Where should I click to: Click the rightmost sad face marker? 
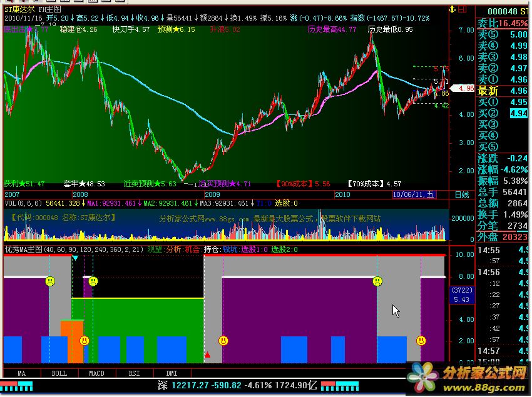377,281
